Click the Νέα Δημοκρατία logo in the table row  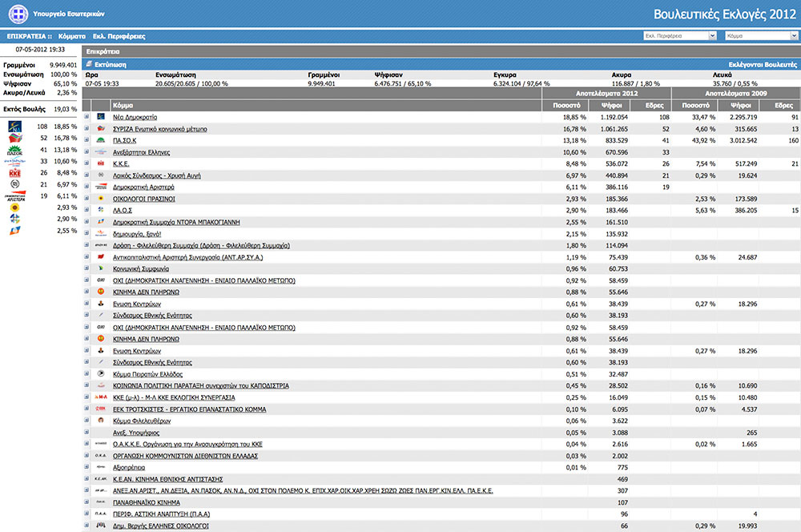pyautogui.click(x=101, y=117)
